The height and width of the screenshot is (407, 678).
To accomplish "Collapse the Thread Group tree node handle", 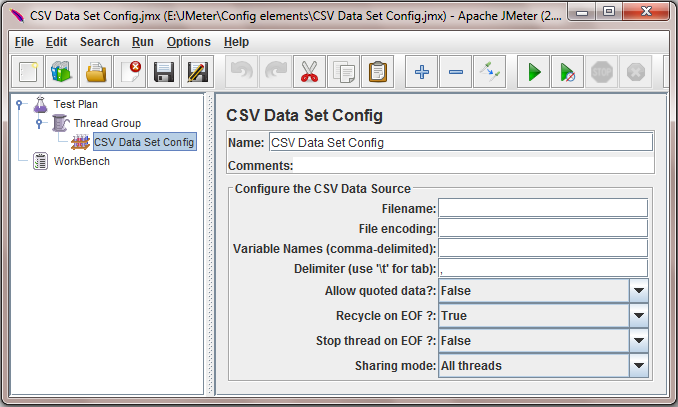I will point(39,123).
